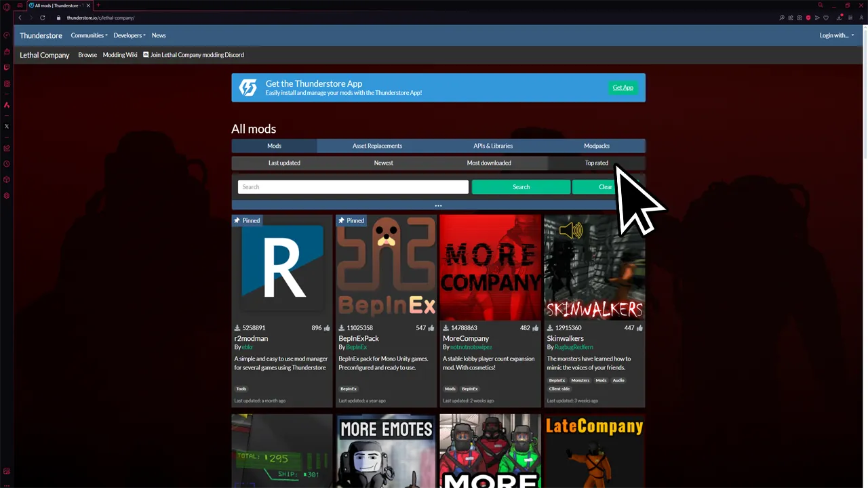Reload the page with refresh icon
This screenshot has width=868, height=488.
tap(42, 18)
